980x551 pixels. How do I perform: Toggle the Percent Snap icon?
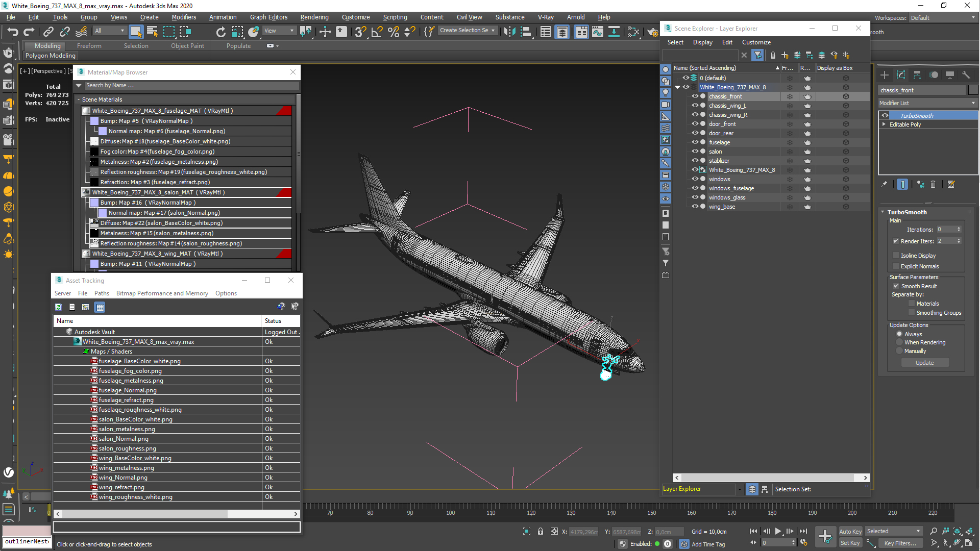[393, 32]
